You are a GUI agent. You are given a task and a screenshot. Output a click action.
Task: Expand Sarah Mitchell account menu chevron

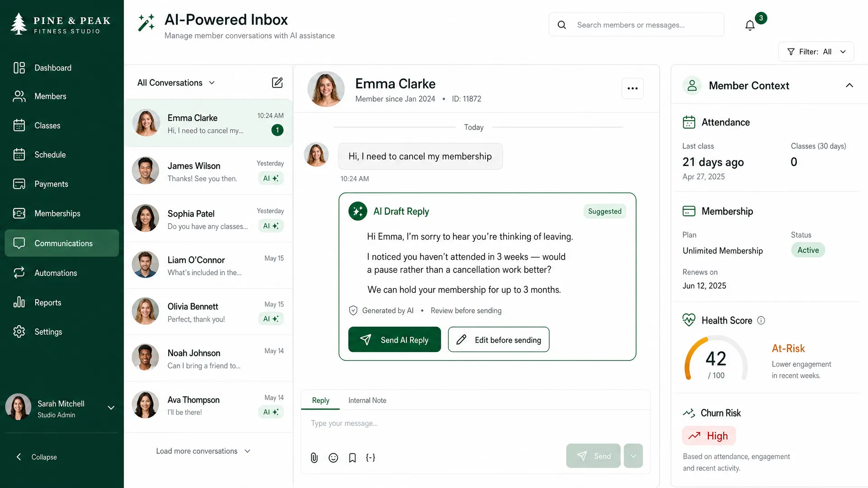click(111, 408)
